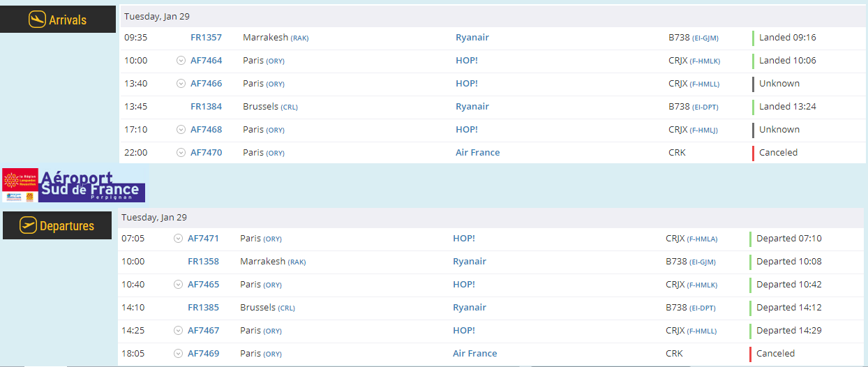Open flight FR1384 link
The image size is (868, 367).
tap(206, 107)
